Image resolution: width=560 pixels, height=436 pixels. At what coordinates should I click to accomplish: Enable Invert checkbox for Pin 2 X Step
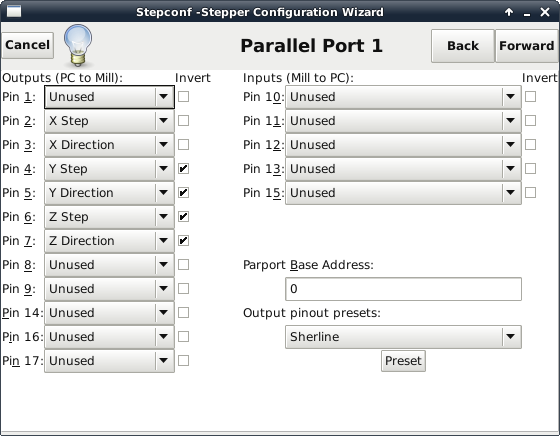(x=183, y=121)
